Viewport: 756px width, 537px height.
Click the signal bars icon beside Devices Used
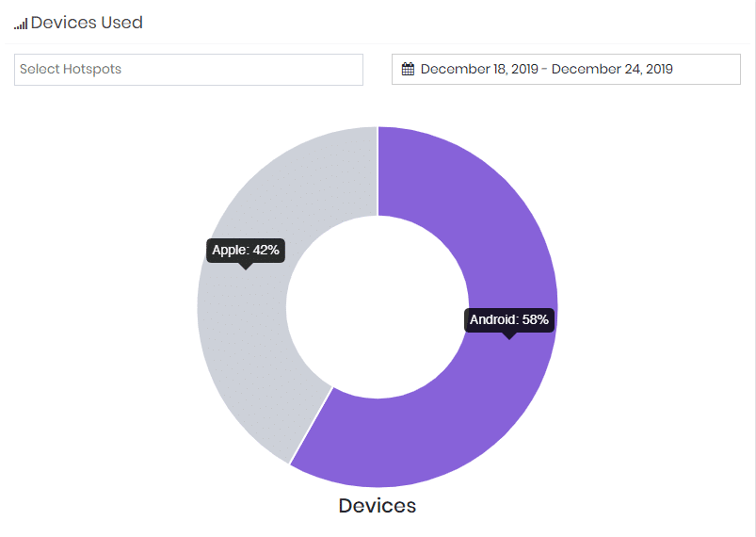(x=21, y=24)
